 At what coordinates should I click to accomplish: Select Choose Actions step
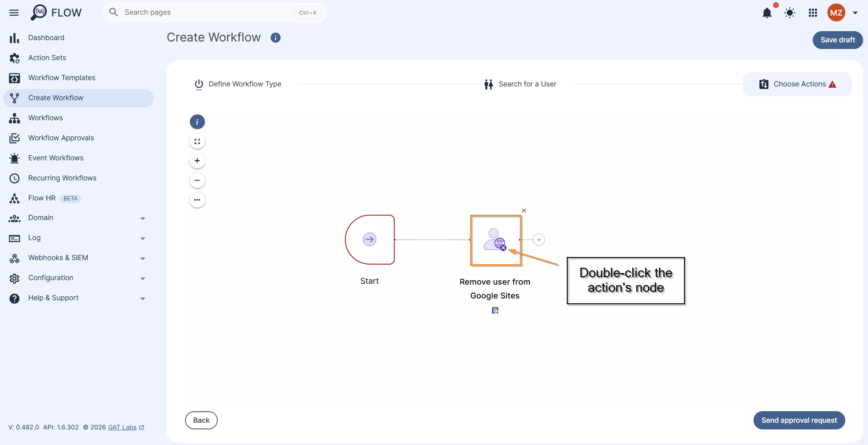click(797, 84)
